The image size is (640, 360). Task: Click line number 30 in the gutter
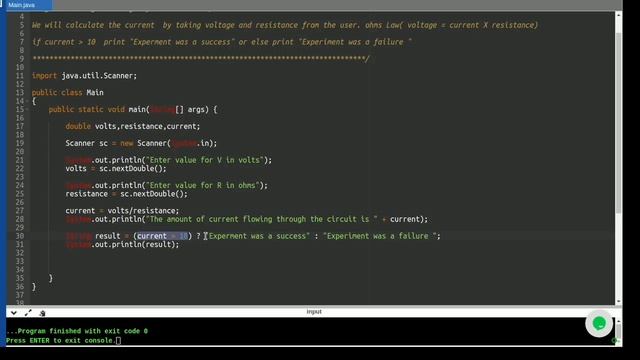click(20, 236)
